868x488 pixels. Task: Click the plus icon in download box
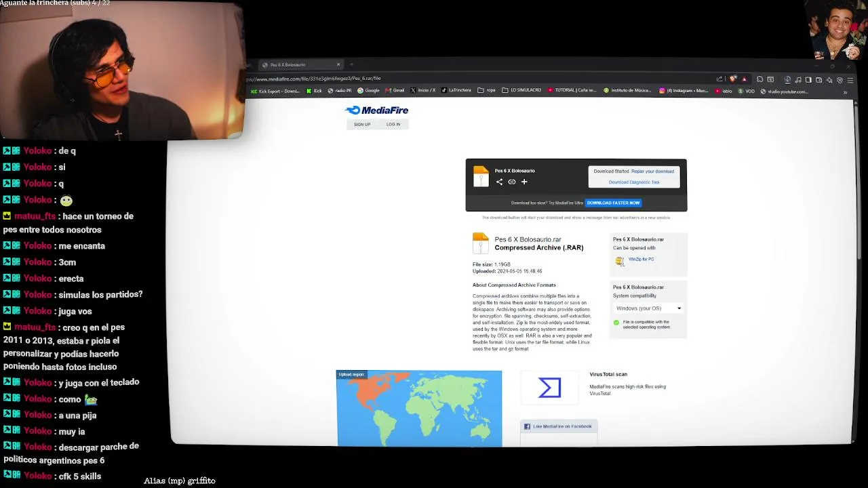[x=524, y=182]
